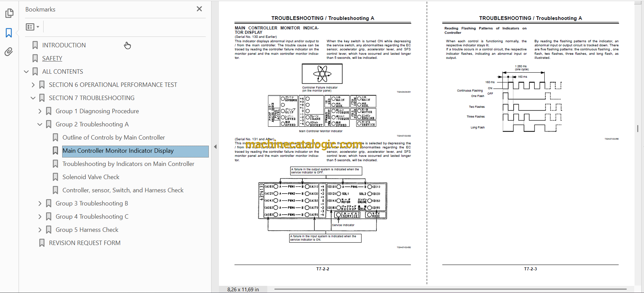Open Outline of Controls by Main Controller
The width and height of the screenshot is (644, 293).
(x=114, y=137)
